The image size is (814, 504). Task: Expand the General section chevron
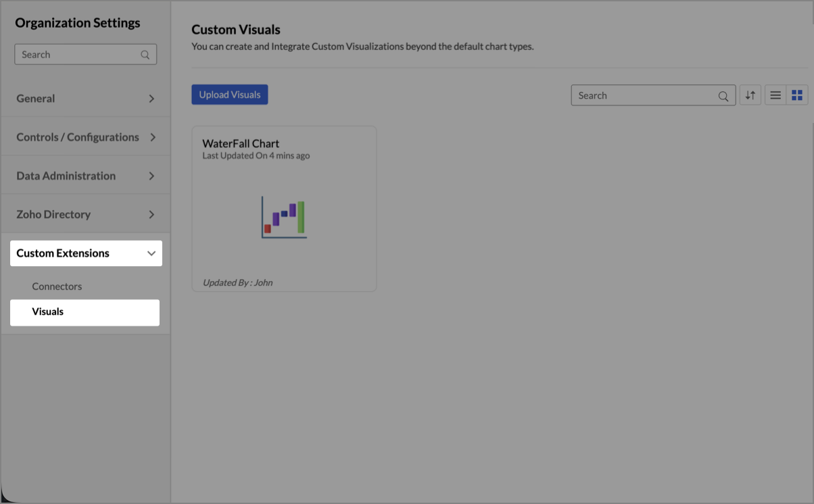[x=151, y=99]
